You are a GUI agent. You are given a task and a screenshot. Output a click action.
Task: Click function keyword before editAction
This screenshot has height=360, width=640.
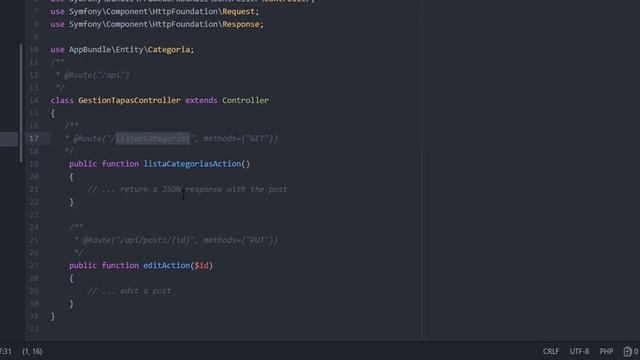pos(120,265)
